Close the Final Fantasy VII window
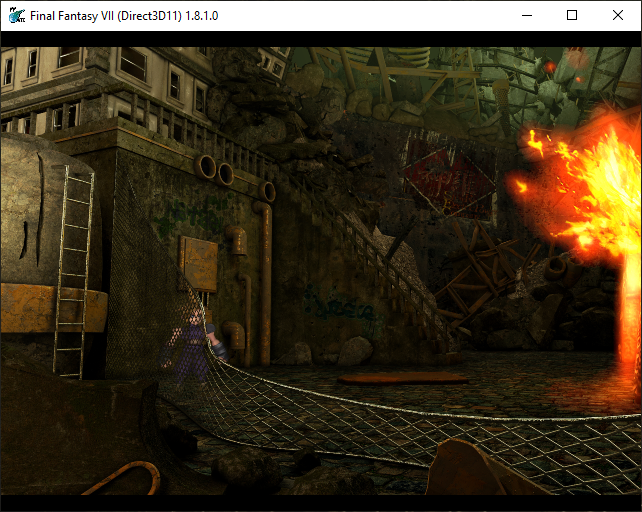The image size is (642, 512). tap(618, 16)
